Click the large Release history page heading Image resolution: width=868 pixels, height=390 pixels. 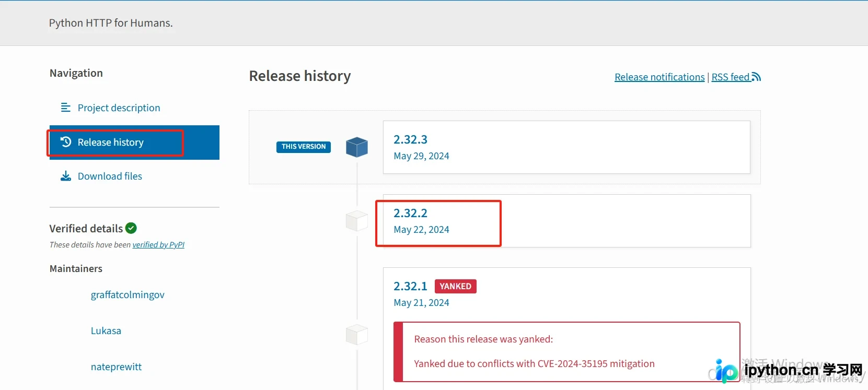[300, 76]
